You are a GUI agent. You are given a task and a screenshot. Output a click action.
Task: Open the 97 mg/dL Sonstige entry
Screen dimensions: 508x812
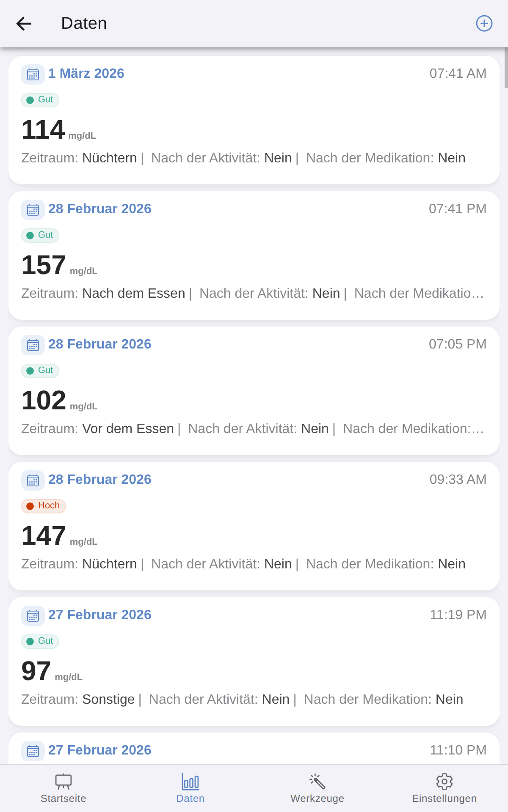coord(254,661)
